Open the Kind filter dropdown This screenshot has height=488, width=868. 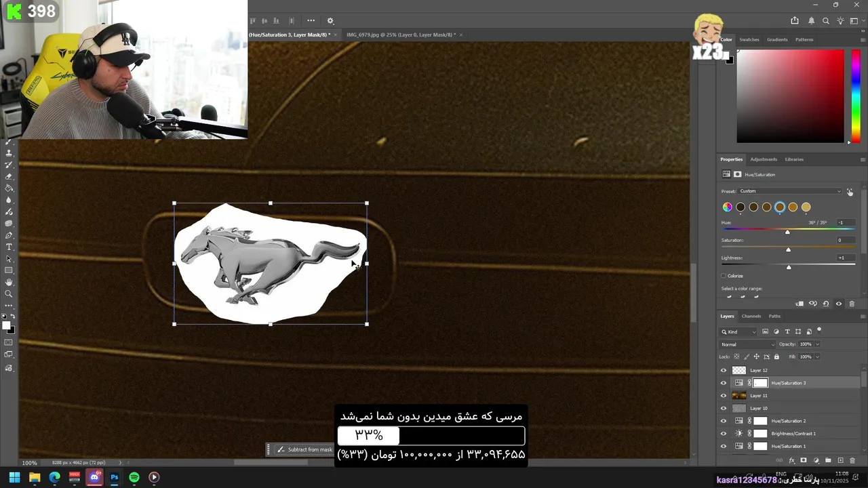pyautogui.click(x=738, y=332)
